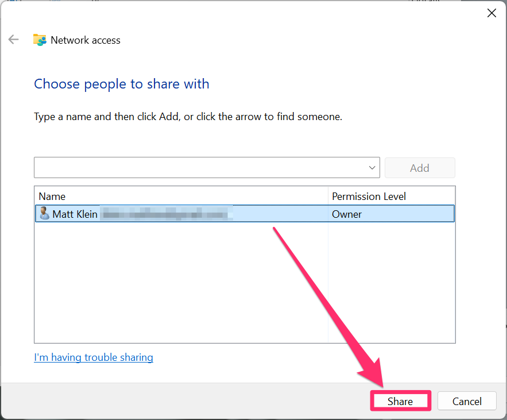Click the blurred email beside Matt Klein
This screenshot has width=507, height=420.
[164, 214]
